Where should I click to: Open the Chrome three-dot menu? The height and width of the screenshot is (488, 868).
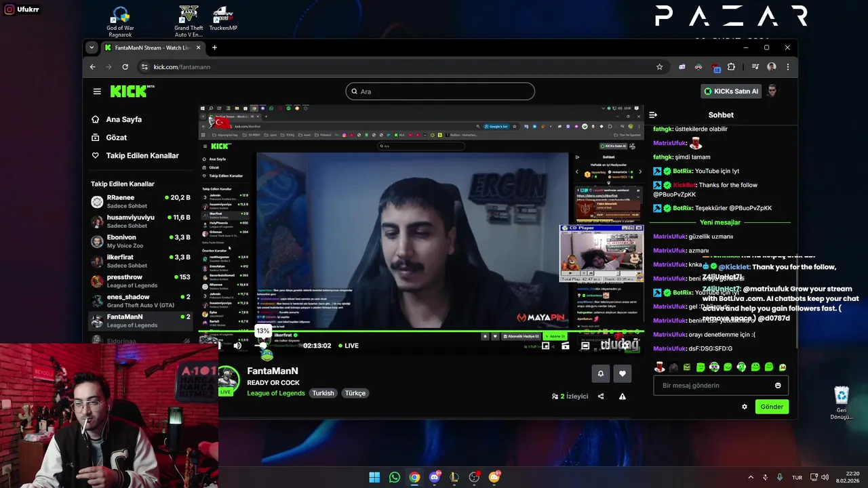pos(787,67)
